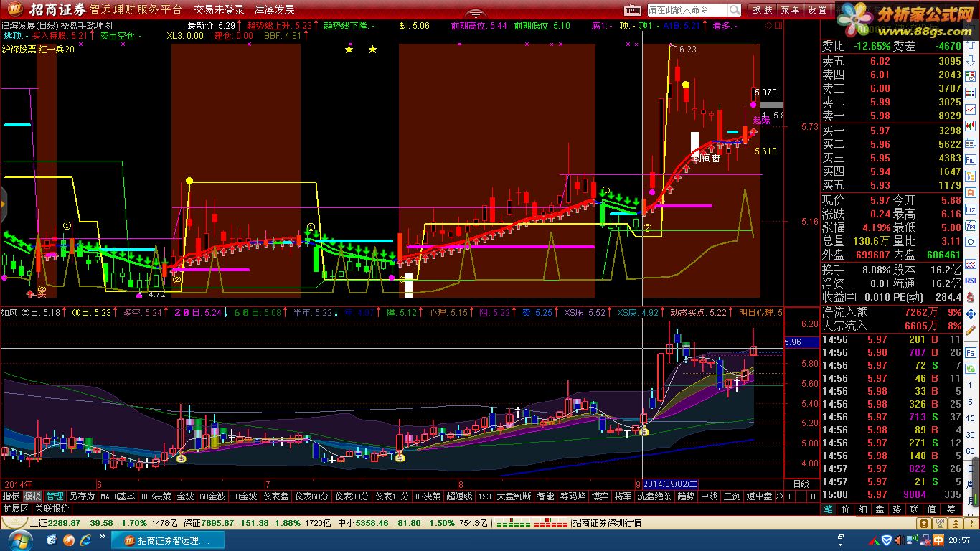Switch to 笔 tab in quote panel
This screenshot has width=980, height=551.
click(x=828, y=509)
